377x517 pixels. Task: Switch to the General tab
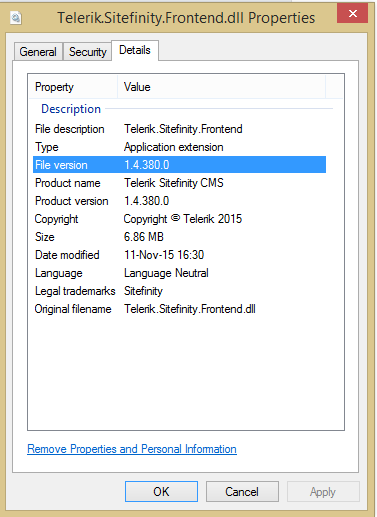(x=38, y=52)
